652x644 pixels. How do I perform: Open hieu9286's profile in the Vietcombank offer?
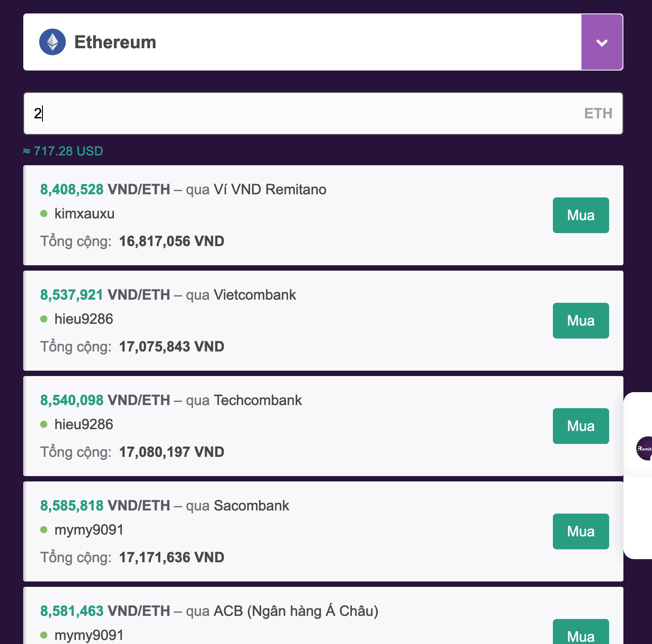[84, 319]
